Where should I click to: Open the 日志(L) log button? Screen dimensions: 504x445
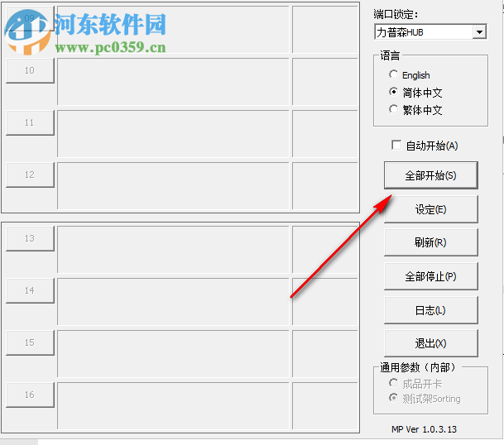[430, 310]
